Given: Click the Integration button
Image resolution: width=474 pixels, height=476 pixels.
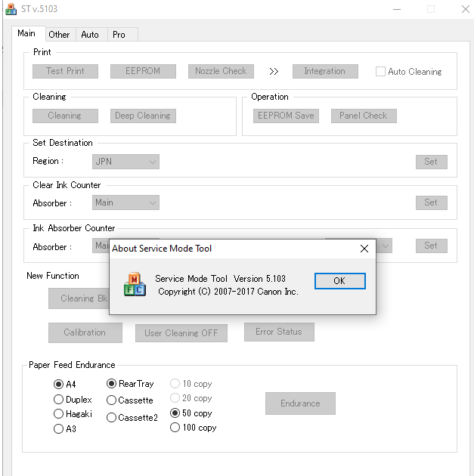Looking at the screenshot, I should (325, 71).
